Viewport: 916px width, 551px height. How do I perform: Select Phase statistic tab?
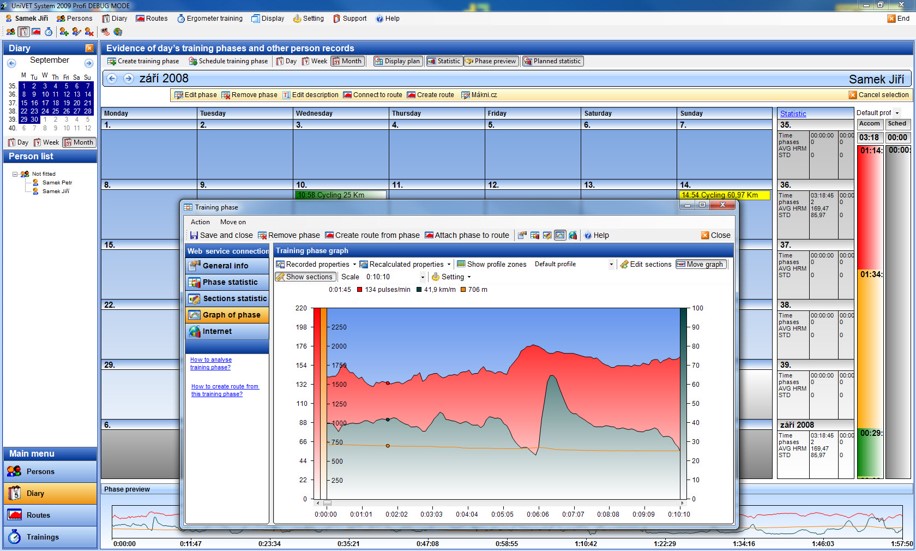click(227, 282)
